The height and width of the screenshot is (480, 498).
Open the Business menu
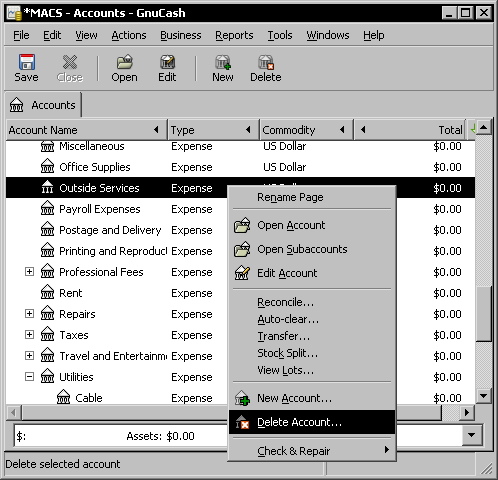[x=181, y=35]
